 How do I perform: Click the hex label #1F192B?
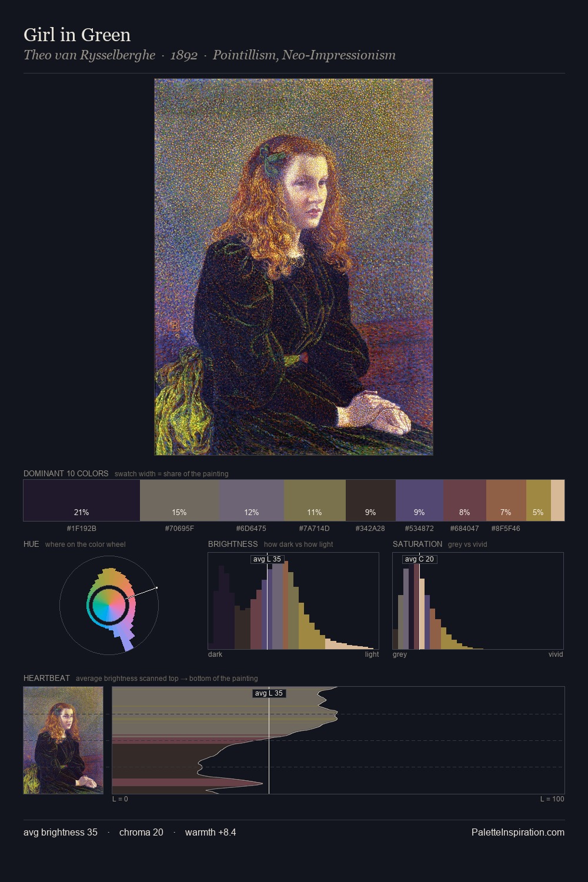[82, 529]
